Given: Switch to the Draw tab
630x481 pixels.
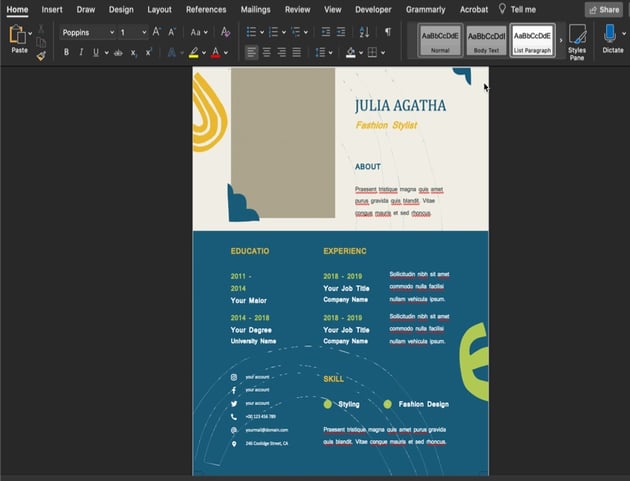Looking at the screenshot, I should click(x=86, y=9).
